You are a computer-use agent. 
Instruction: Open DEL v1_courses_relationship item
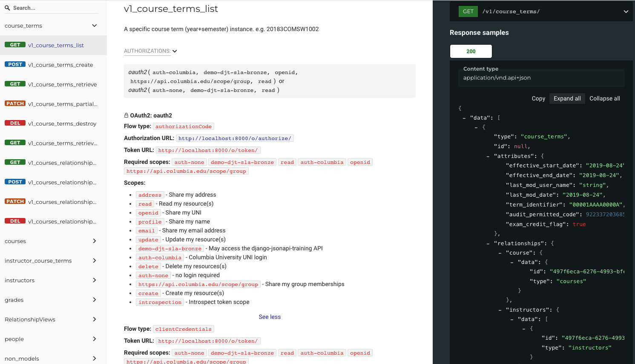coord(53,221)
